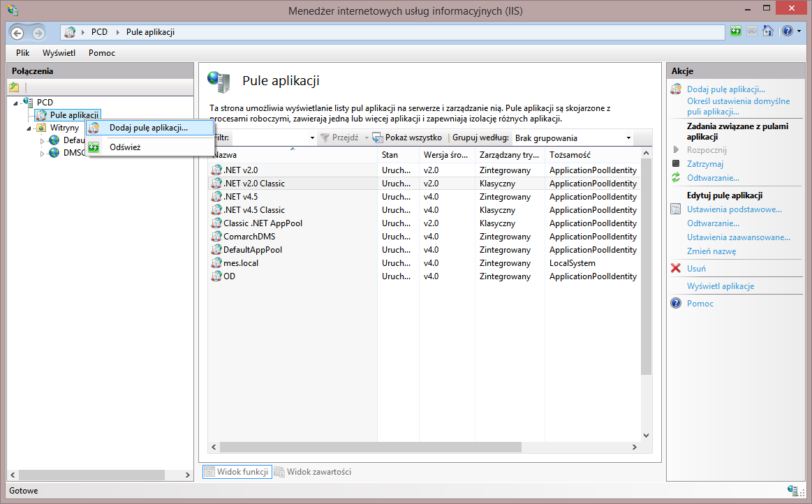Click the Pokaż wszystko button

(x=408, y=138)
